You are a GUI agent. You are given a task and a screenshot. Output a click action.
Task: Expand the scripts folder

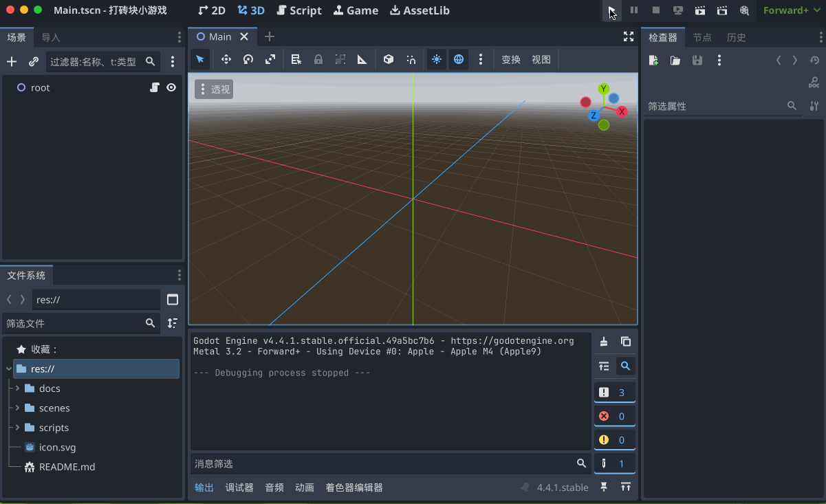pyautogui.click(x=17, y=427)
